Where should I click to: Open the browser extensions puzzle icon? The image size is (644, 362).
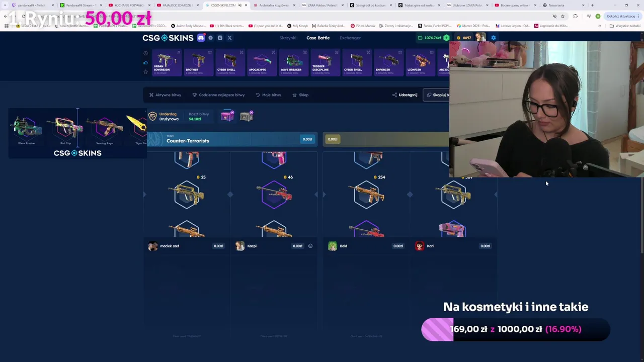(575, 16)
